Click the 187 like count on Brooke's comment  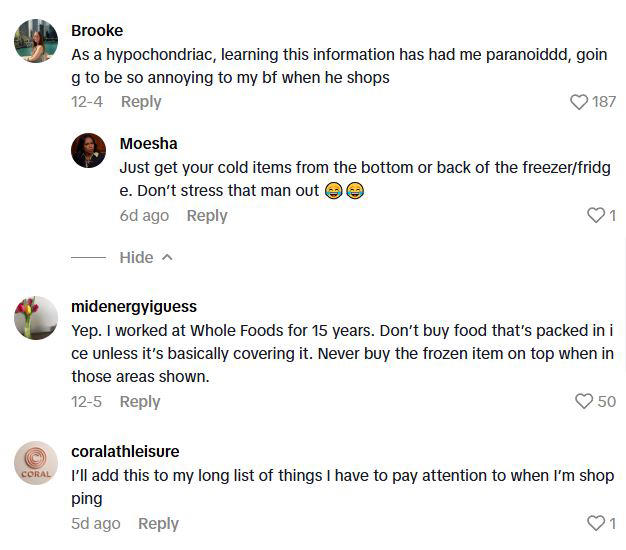604,102
